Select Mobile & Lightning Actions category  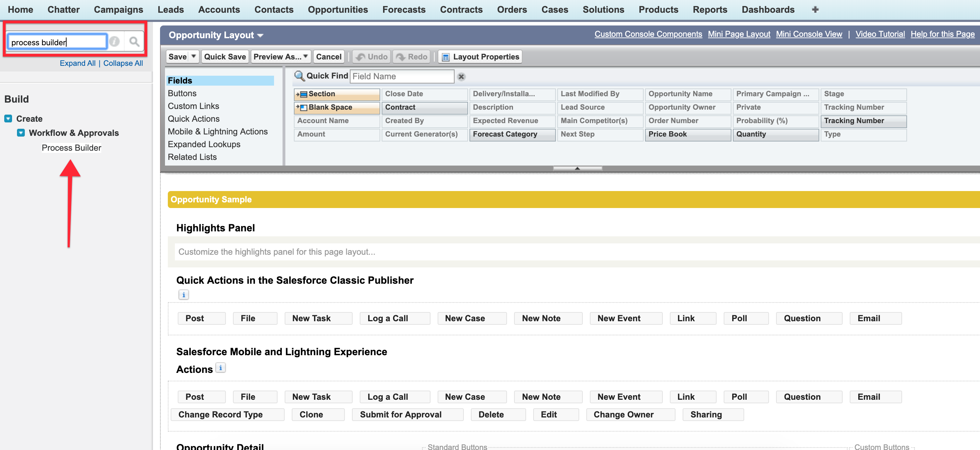coord(218,132)
